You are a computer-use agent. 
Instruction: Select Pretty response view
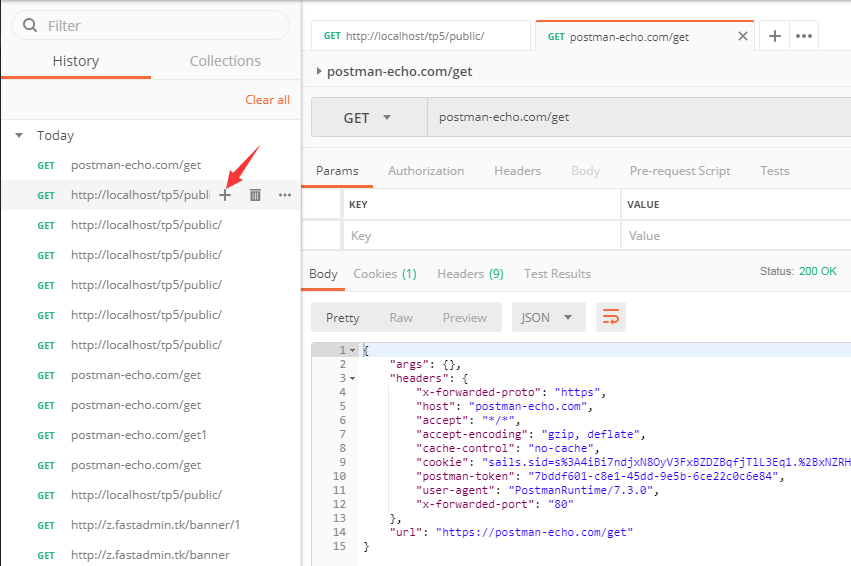(342, 317)
